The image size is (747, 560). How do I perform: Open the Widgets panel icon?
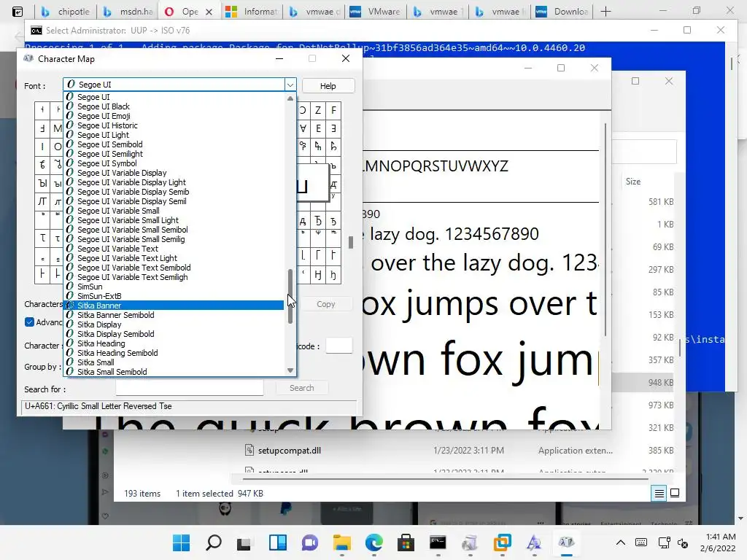(x=277, y=542)
